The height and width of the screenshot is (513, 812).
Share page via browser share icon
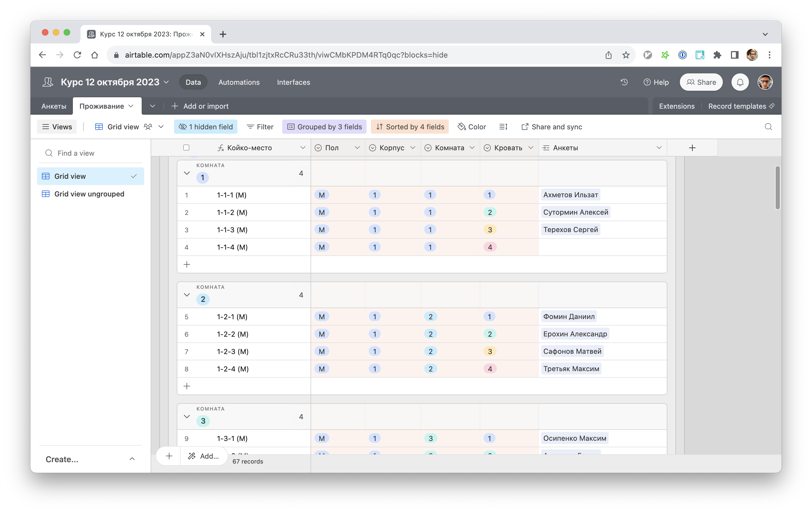tap(608, 55)
